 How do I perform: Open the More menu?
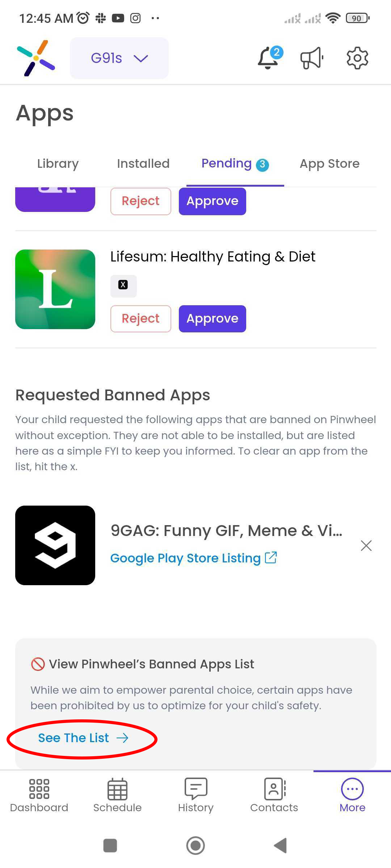352,796
